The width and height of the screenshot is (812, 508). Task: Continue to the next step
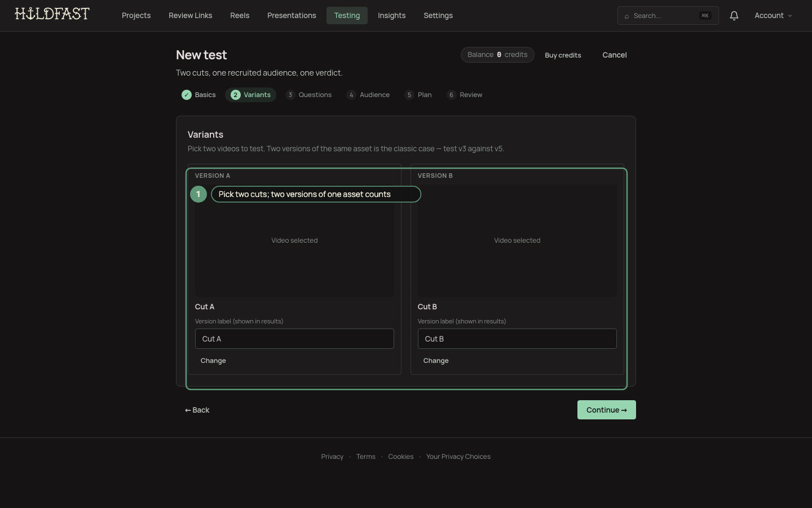607,410
